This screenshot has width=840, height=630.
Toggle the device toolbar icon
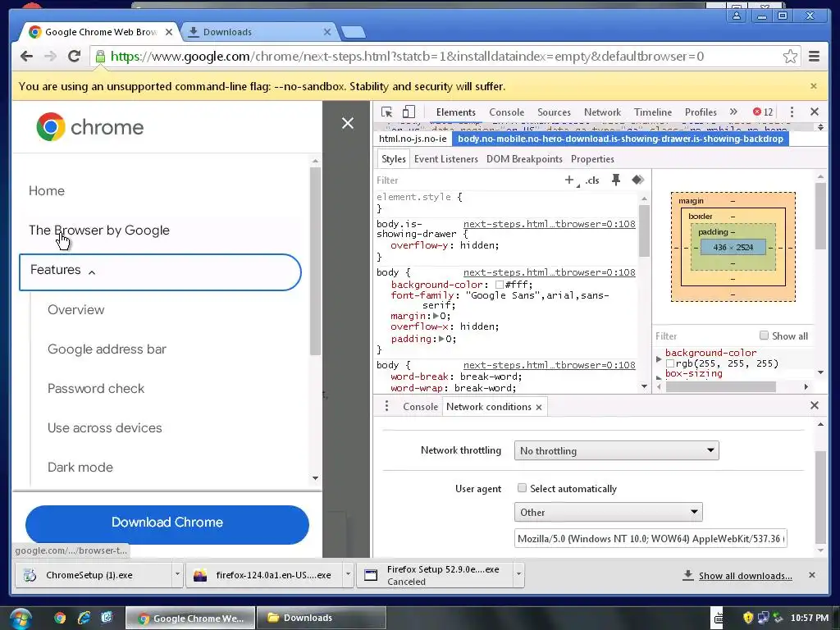409,112
